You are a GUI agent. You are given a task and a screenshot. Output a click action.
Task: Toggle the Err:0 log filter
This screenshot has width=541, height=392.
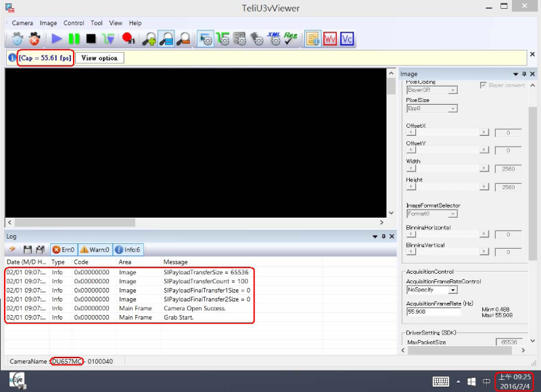pos(64,250)
